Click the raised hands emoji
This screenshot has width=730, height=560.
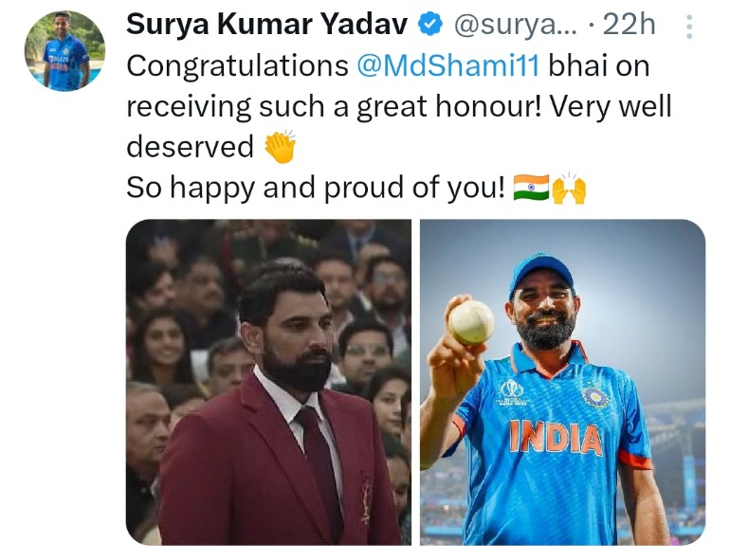[569, 188]
